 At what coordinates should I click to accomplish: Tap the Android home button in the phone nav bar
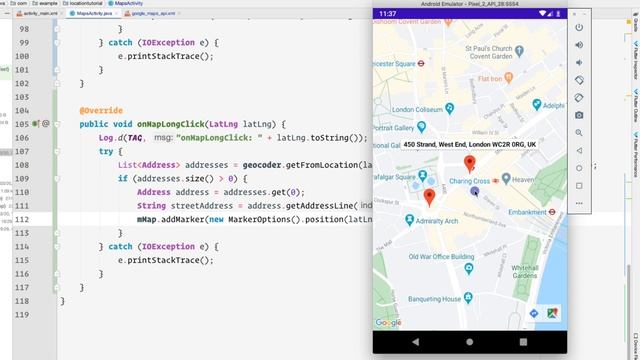(469, 342)
